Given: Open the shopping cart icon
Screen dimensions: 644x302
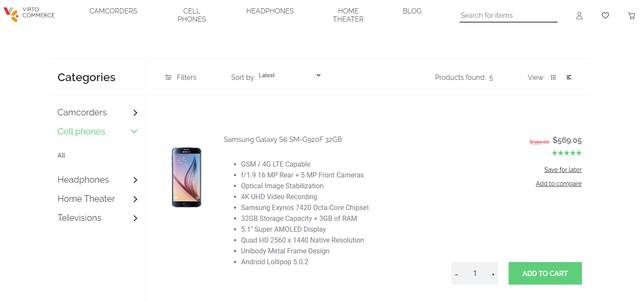Looking at the screenshot, I should [x=631, y=15].
